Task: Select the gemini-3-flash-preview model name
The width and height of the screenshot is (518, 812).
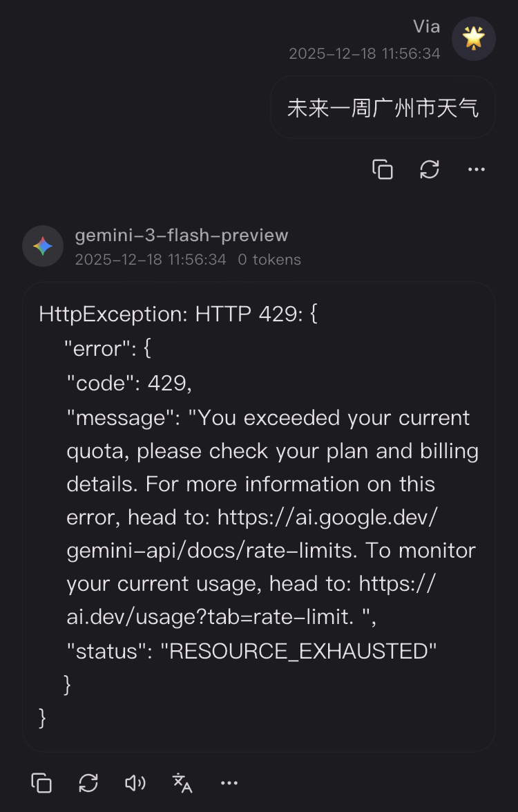Action: coord(182,235)
